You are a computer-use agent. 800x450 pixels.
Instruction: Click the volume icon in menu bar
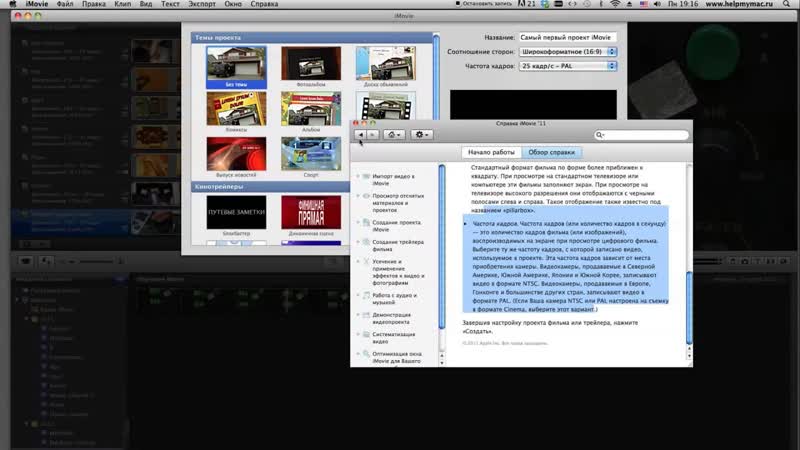coord(657,4)
